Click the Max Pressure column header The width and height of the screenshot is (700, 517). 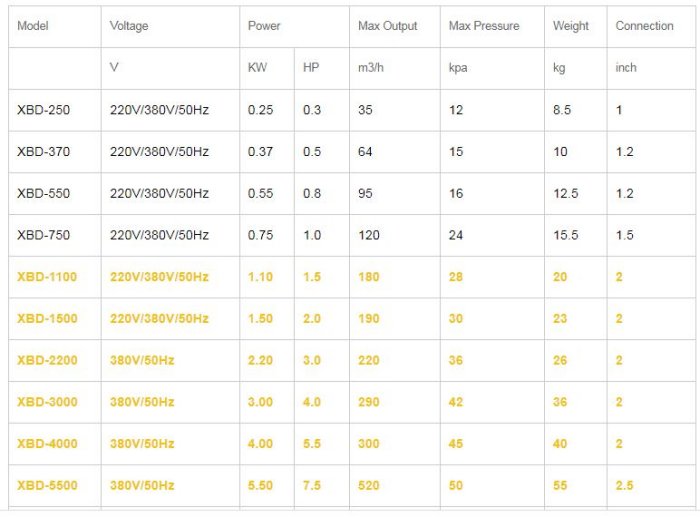[x=484, y=26]
